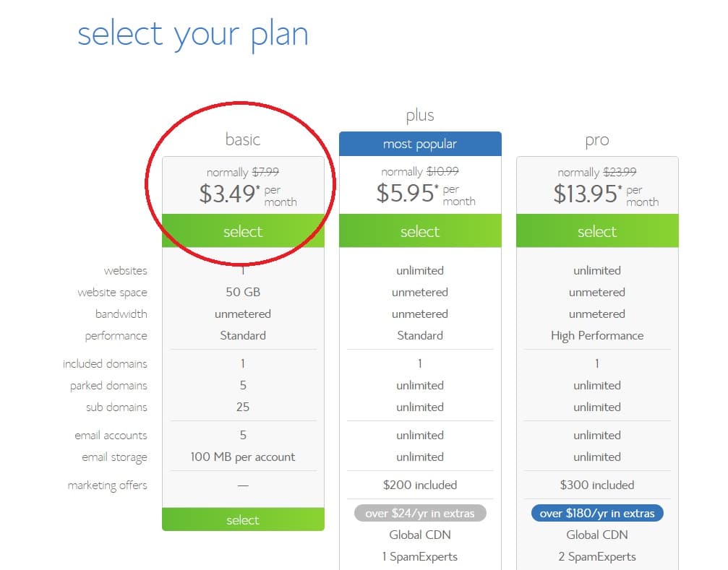
Task: Click the bottom select button of basic plan
Action: 243,519
